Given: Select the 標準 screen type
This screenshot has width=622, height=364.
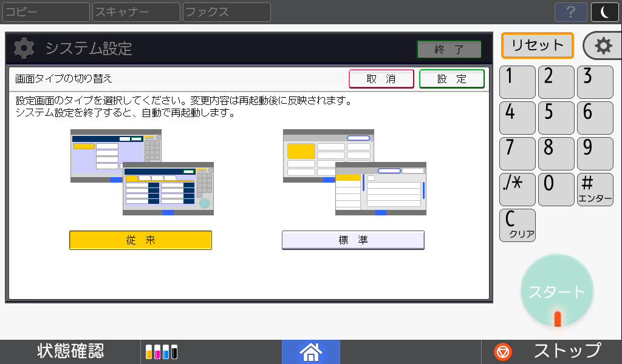Looking at the screenshot, I should pos(353,240).
